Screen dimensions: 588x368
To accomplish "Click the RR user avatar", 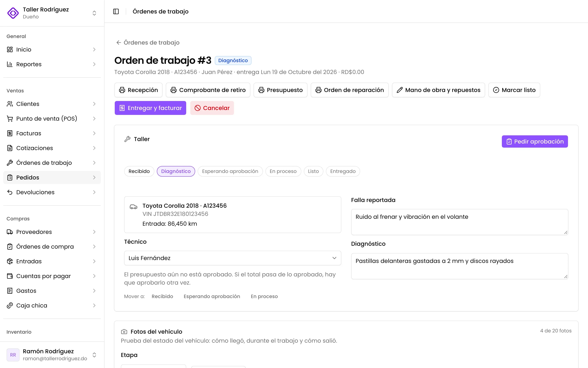I will tap(13, 355).
